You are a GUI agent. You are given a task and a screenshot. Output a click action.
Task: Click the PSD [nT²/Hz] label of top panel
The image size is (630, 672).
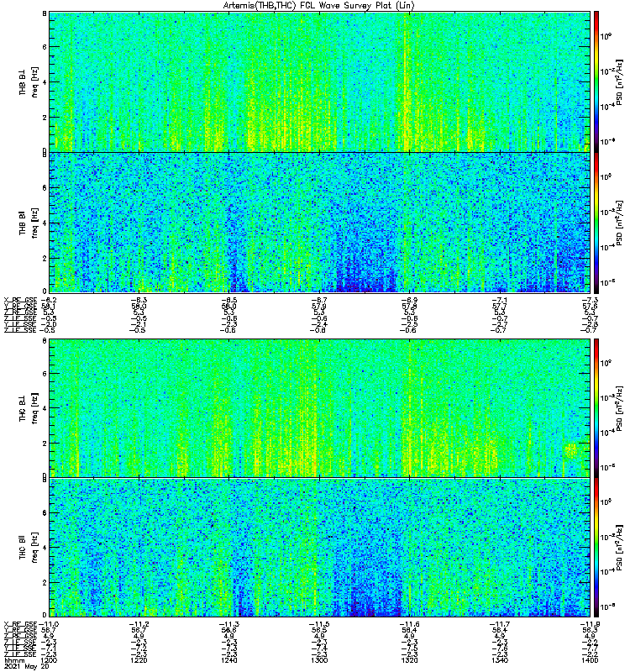[619, 81]
